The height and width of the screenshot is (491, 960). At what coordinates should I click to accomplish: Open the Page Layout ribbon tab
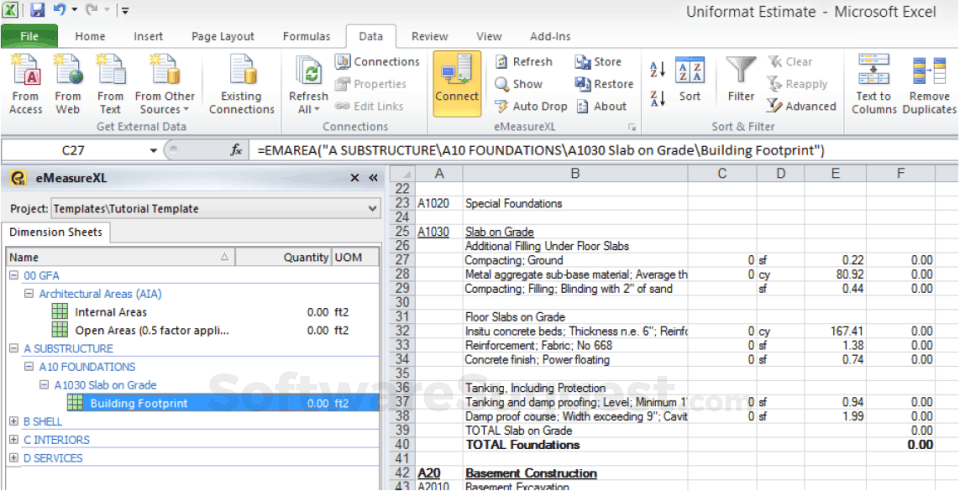(223, 37)
